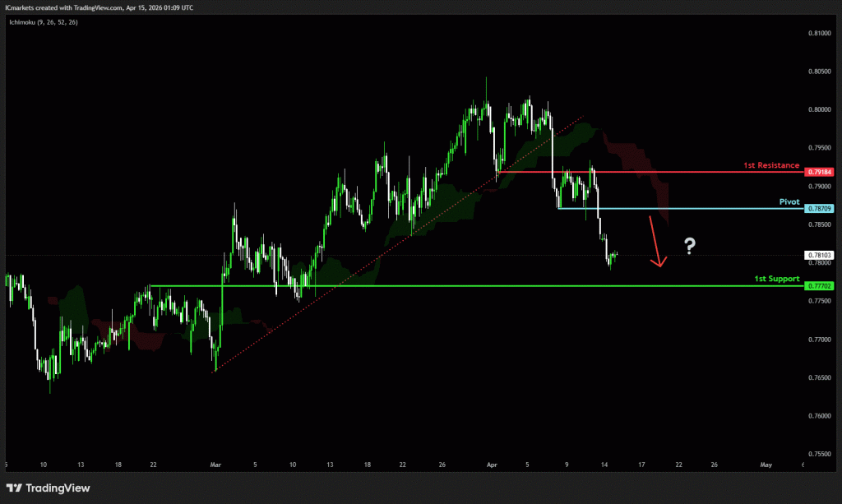
Task: Click the 1st Resistance text label
Action: tap(770, 165)
